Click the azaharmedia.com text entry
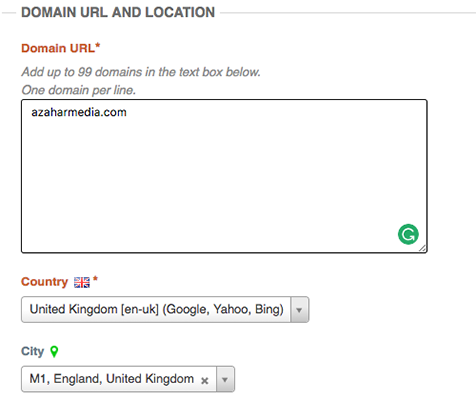The image size is (476, 400). [79, 112]
